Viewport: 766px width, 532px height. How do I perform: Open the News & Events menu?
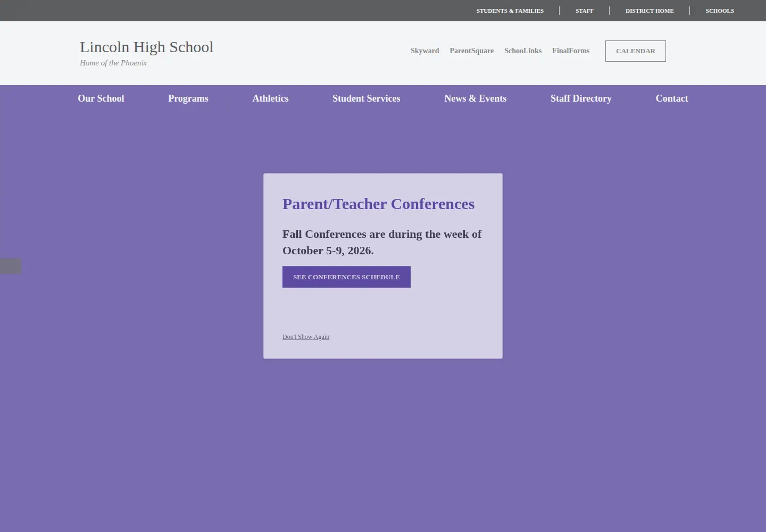475,98
